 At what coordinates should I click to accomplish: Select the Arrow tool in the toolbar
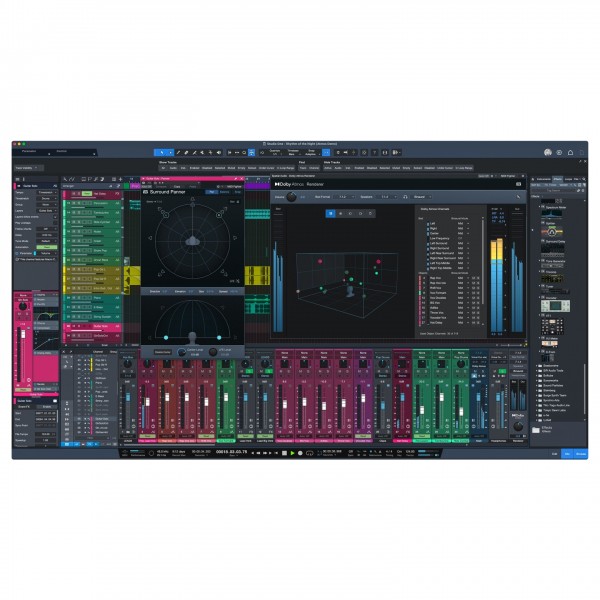click(x=161, y=152)
